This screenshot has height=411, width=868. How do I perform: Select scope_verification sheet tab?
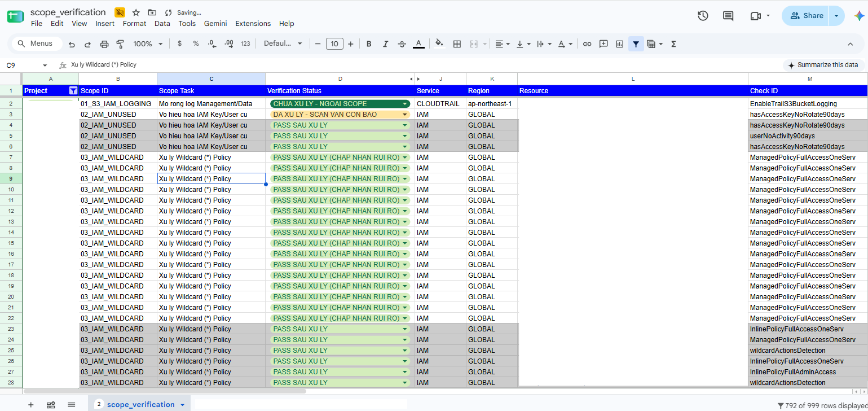tap(139, 404)
